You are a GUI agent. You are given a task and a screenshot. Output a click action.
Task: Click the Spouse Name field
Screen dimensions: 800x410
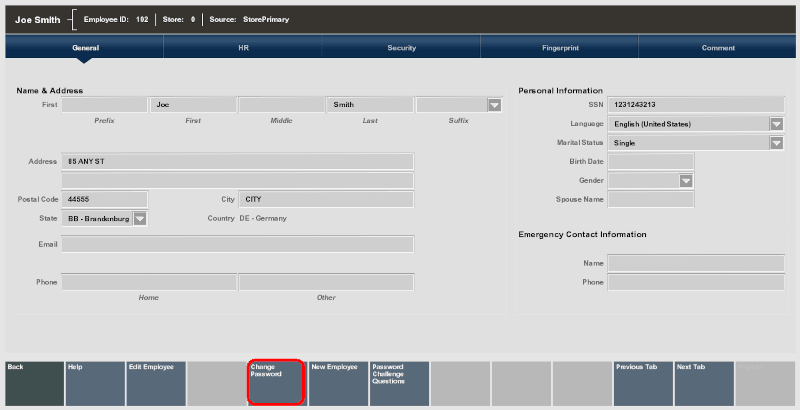tap(651, 199)
